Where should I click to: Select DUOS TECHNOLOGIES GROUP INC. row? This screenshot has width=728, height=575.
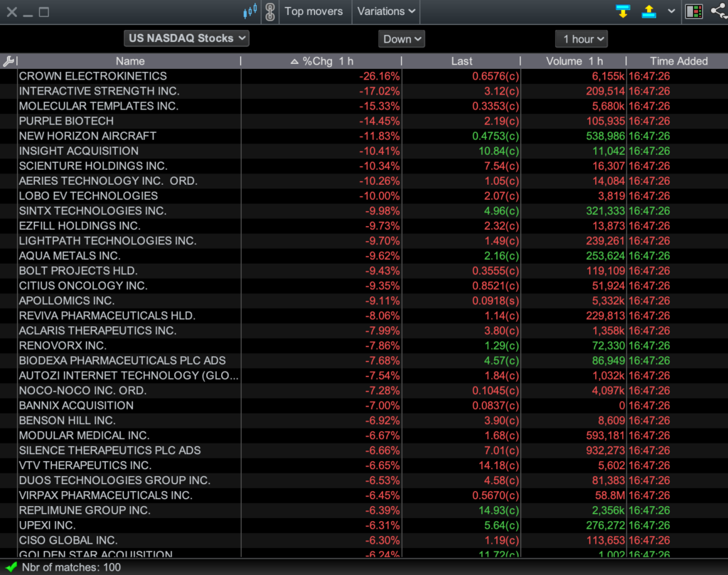pos(364,480)
